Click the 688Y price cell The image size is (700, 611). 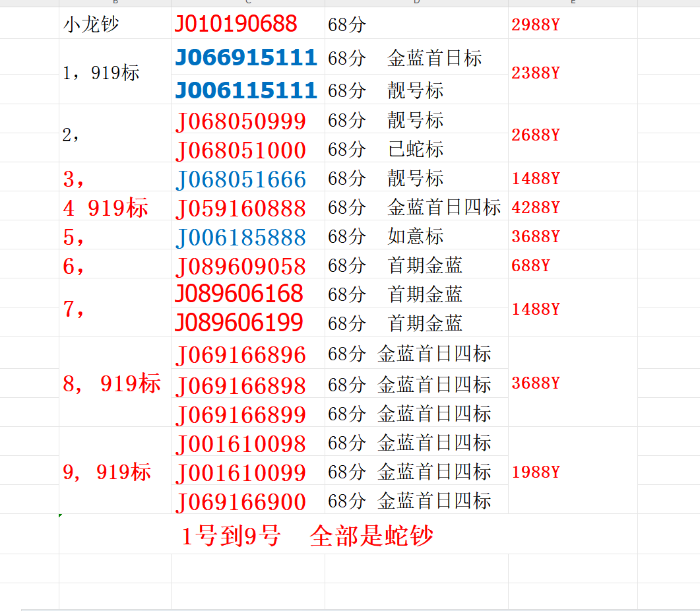[x=530, y=265]
